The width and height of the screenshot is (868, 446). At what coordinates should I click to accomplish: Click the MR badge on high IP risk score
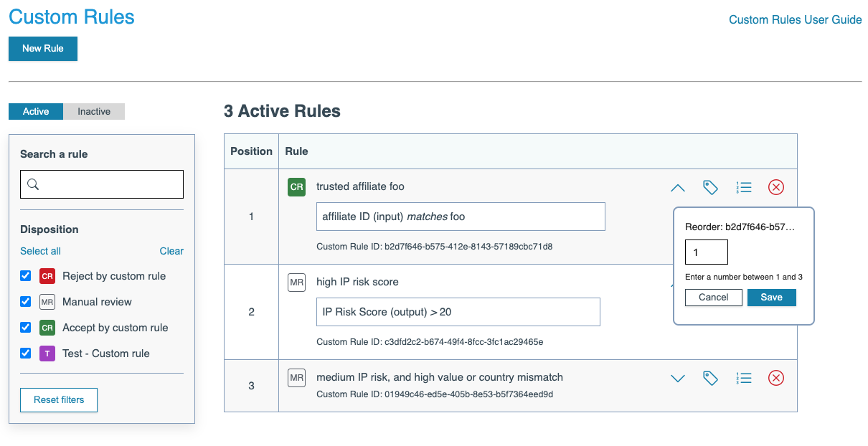(x=296, y=282)
